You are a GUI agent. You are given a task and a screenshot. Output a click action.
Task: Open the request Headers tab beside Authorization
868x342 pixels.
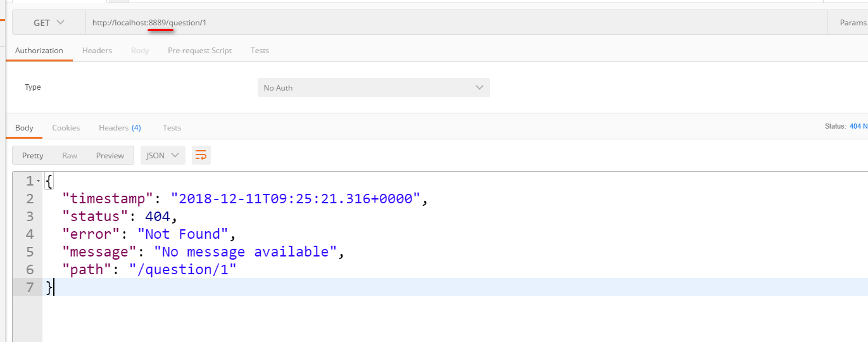pyautogui.click(x=97, y=51)
